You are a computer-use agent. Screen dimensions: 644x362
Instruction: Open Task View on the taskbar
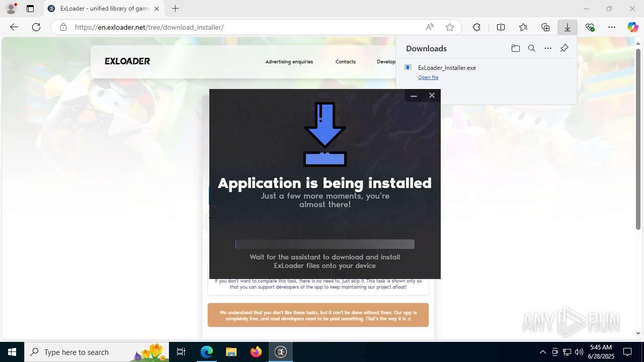(181, 352)
